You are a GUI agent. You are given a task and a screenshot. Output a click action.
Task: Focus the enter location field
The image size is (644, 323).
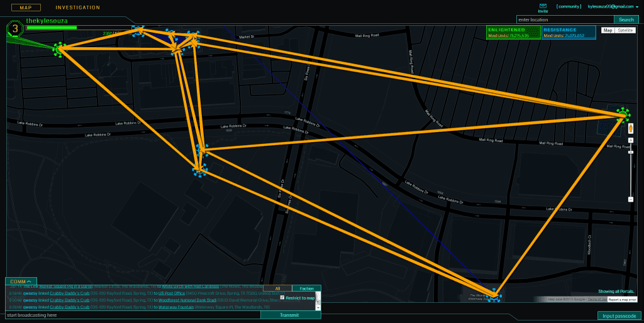click(565, 19)
